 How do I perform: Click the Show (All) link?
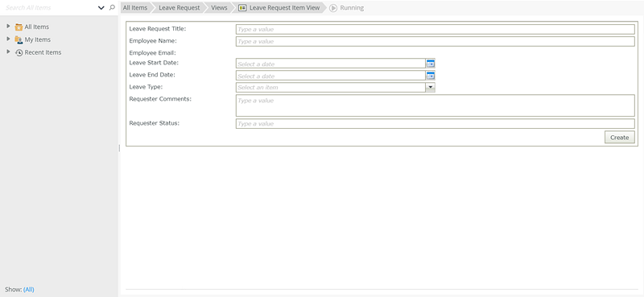29,289
